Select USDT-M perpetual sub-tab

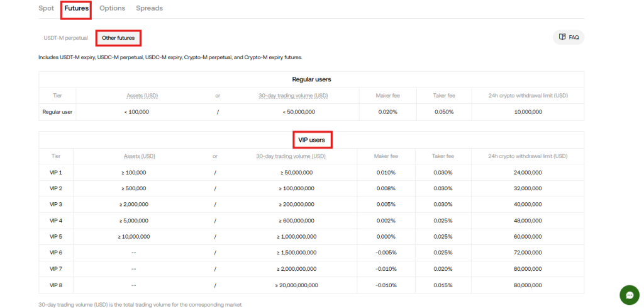point(65,38)
